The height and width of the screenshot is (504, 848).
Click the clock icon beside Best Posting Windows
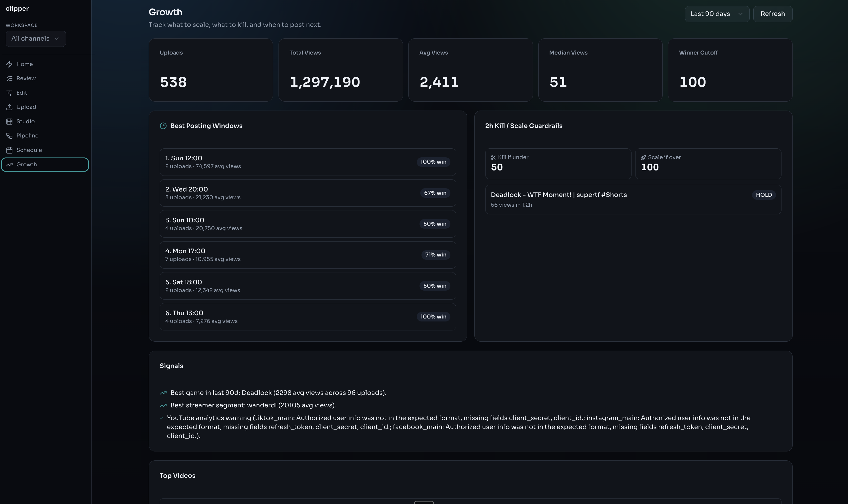163,126
